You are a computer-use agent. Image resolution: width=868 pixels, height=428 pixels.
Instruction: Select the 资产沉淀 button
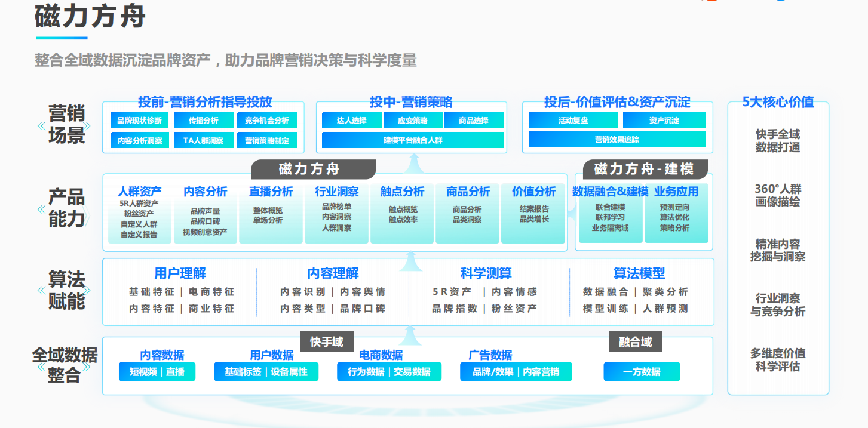(664, 120)
